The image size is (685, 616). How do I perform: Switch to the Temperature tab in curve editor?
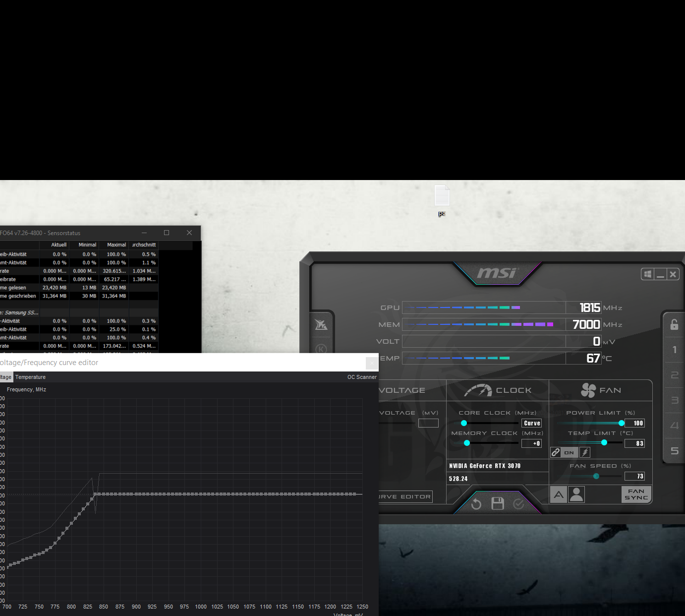(30, 377)
